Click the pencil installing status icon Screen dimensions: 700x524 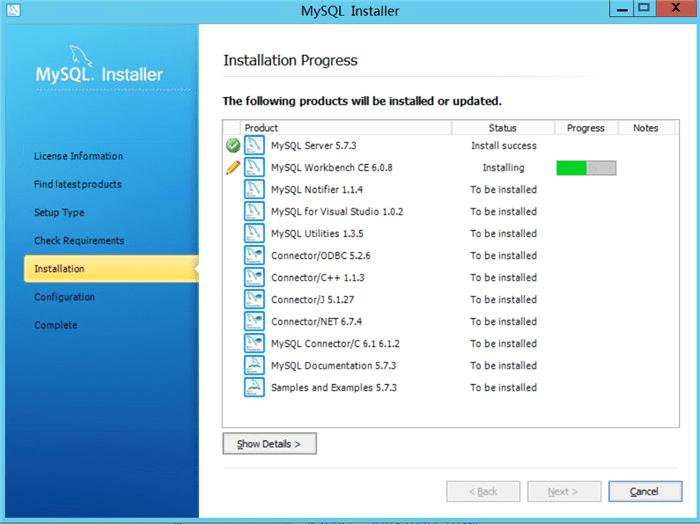pos(233,168)
